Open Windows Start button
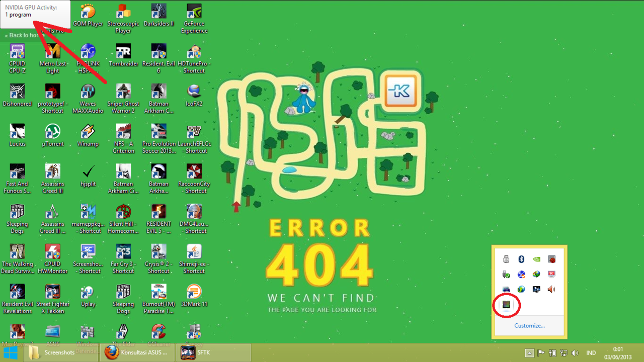Viewport: 644px width, 362px height. point(11,352)
